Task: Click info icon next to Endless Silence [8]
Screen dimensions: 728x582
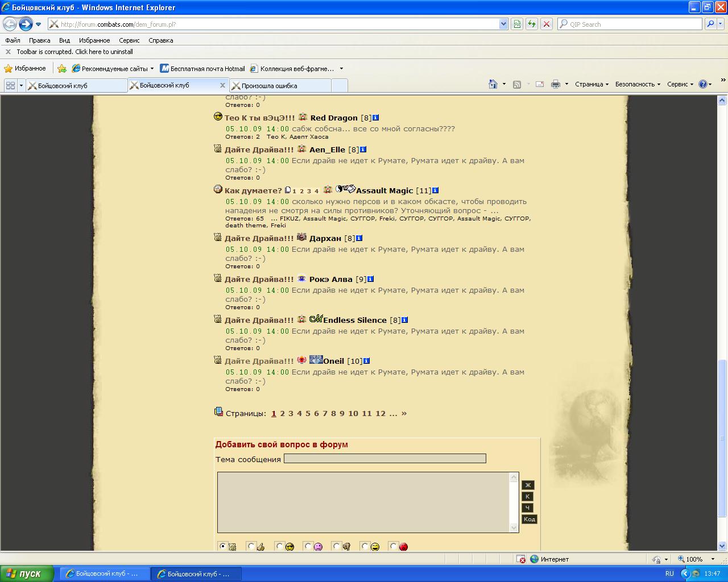Action: pyautogui.click(x=405, y=320)
